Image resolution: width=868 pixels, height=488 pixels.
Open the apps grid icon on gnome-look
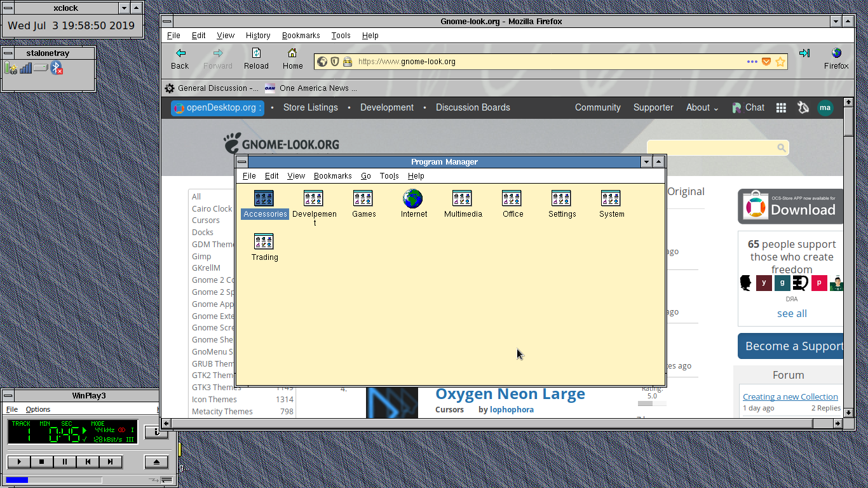tap(782, 108)
